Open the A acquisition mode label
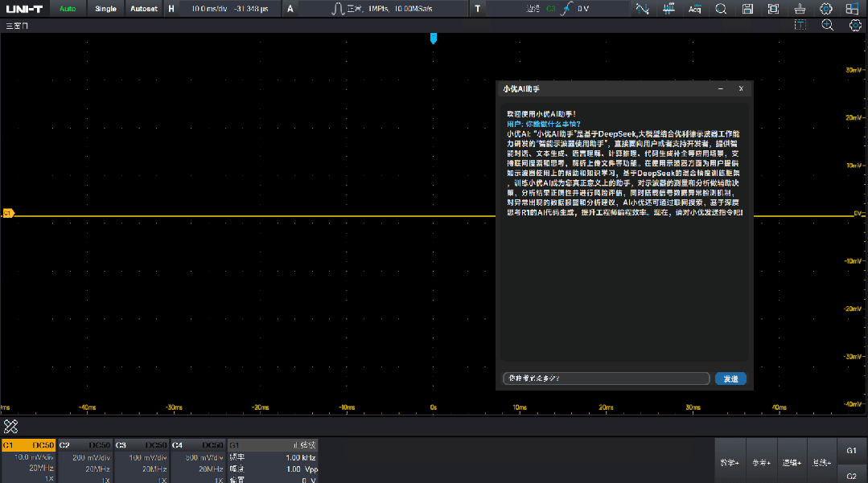The width and height of the screenshot is (868, 483). click(290, 9)
